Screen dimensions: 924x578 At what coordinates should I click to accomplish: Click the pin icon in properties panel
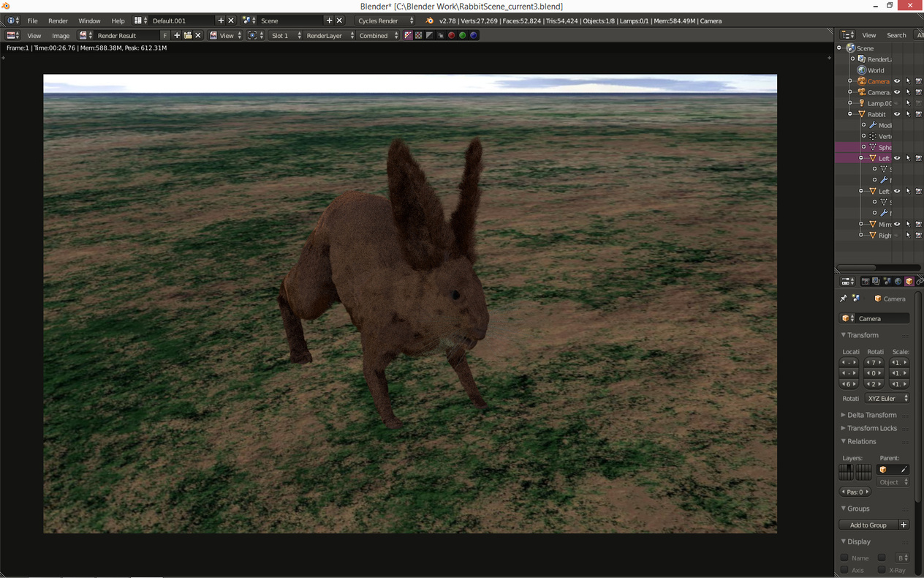(x=844, y=299)
